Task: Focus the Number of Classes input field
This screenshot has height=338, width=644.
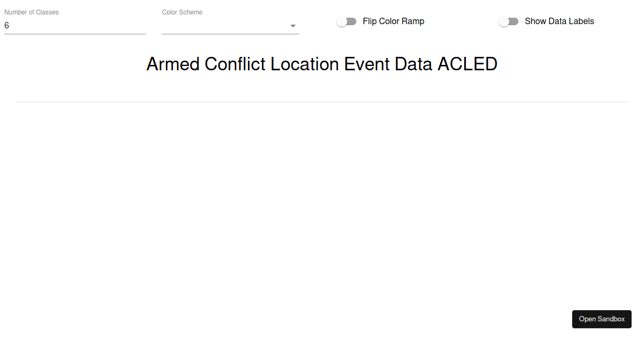Action: (x=75, y=25)
